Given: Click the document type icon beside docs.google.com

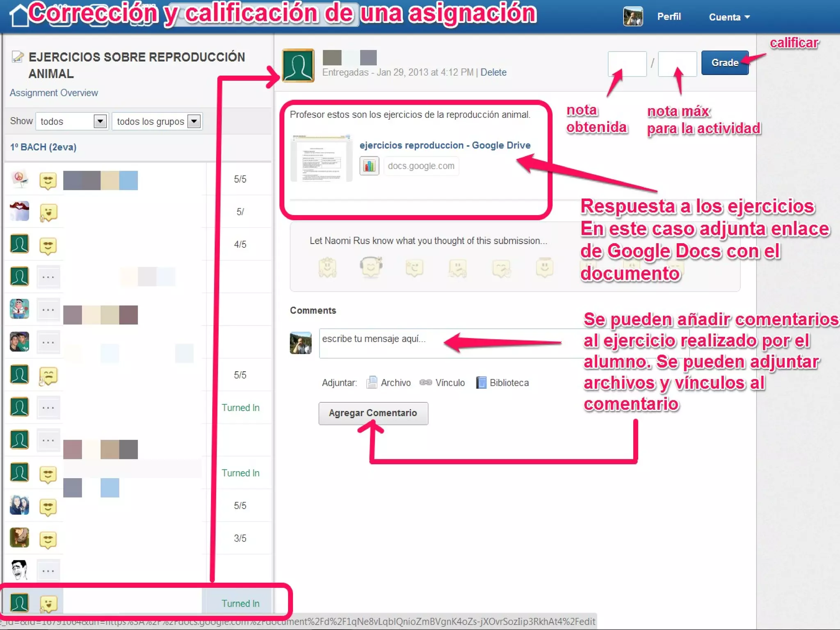Looking at the screenshot, I should (369, 166).
